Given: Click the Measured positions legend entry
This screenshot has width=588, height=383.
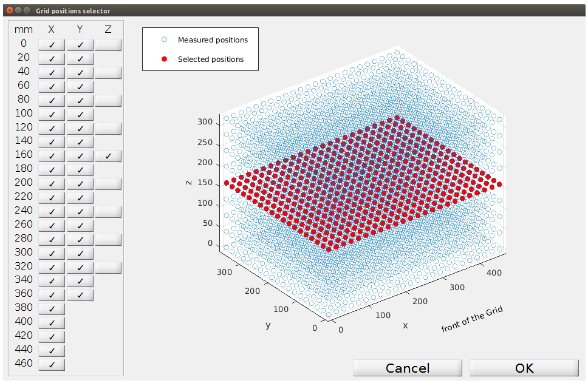Looking at the screenshot, I should pyautogui.click(x=213, y=39).
